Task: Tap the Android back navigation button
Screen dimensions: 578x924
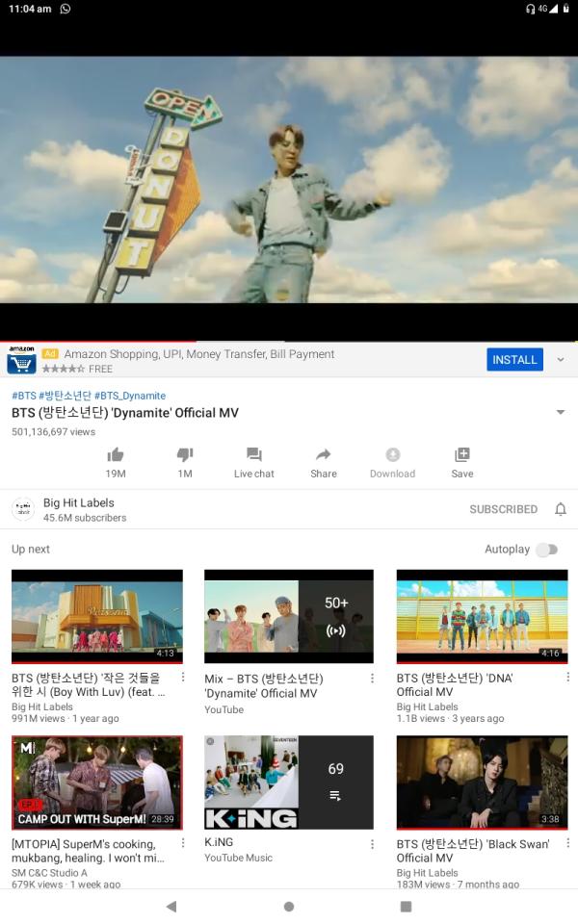Action: coord(171,907)
